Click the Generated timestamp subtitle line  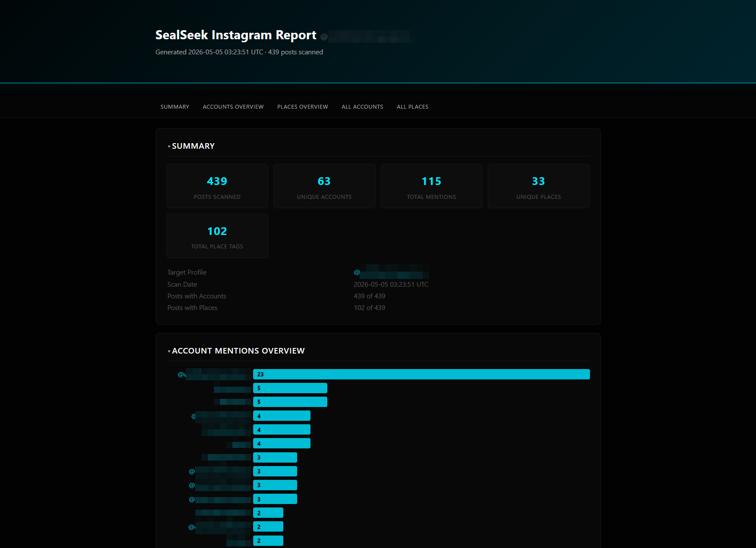point(239,52)
